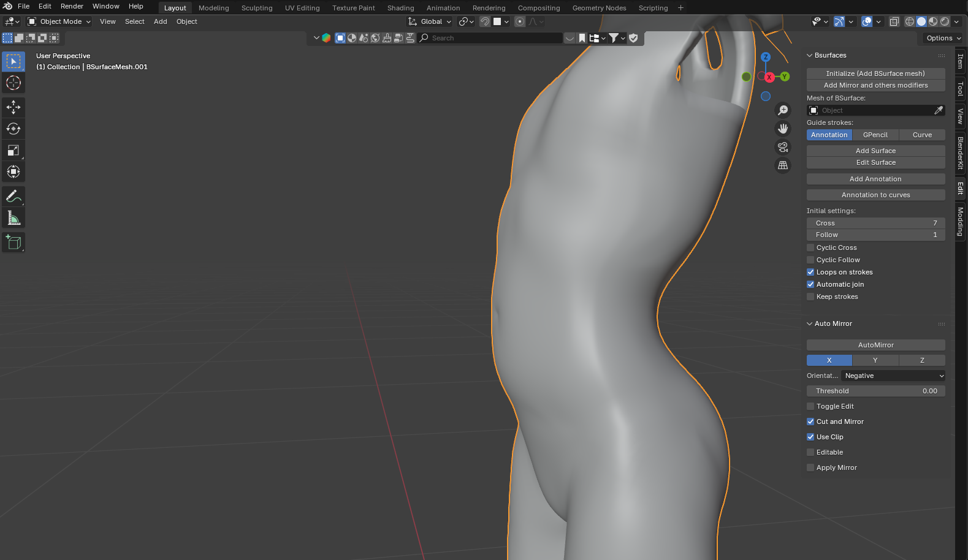
Task: Click the Blender logo menu icon
Action: click(x=8, y=6)
